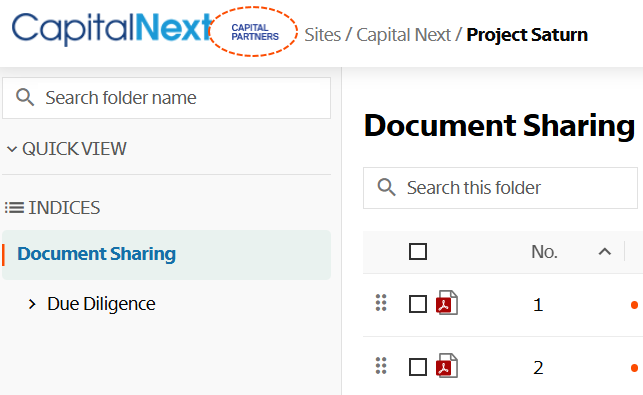This screenshot has width=643, height=395.
Task: Tick the select-all checkbox in table header
Action: pos(418,251)
